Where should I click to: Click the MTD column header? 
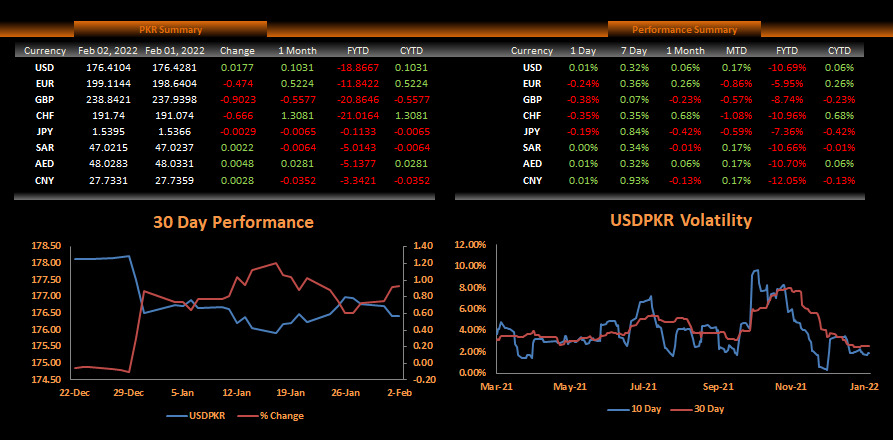[737, 50]
